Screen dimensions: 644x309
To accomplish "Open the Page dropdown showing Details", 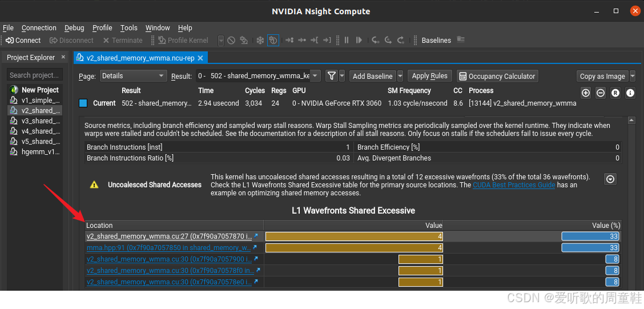I will pyautogui.click(x=134, y=76).
